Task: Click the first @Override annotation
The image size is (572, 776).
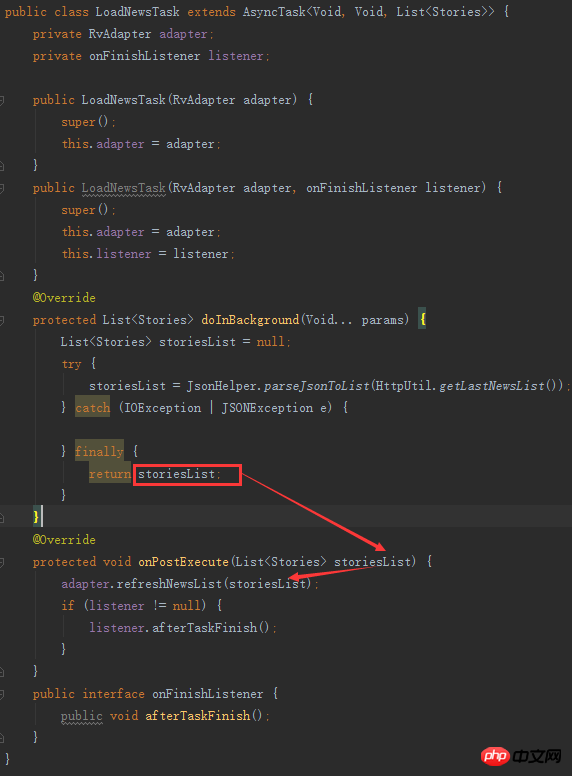Action: pos(64,298)
